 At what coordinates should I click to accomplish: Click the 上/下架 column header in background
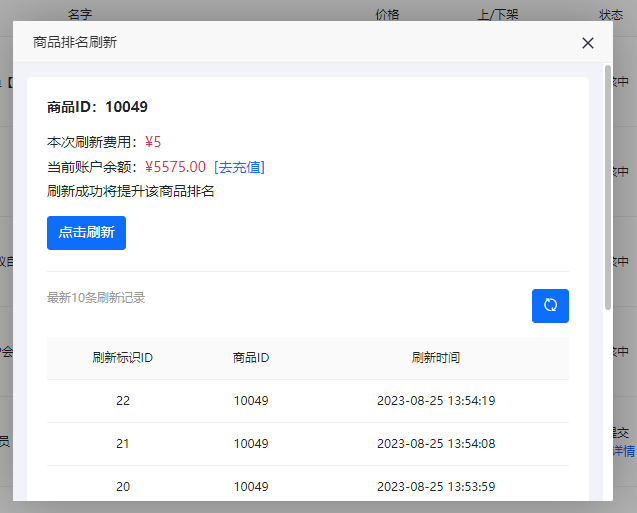(498, 14)
